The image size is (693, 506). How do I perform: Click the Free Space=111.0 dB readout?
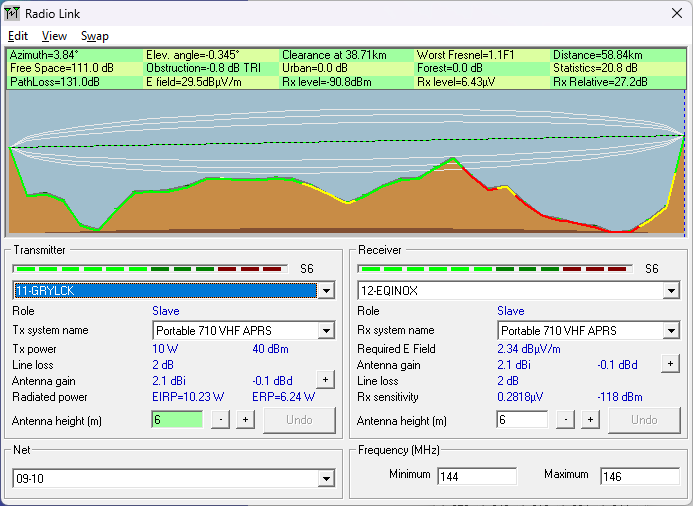(62, 68)
